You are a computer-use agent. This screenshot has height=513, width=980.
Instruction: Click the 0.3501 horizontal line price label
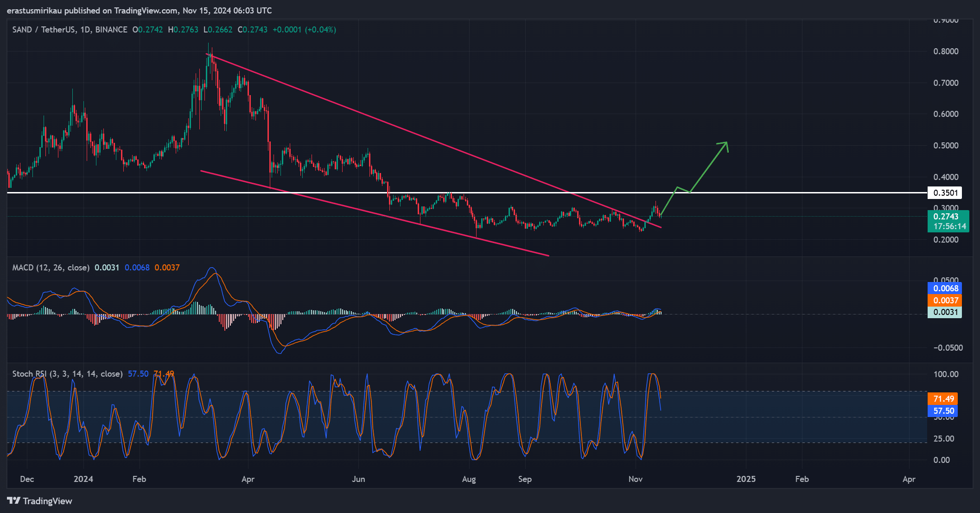click(x=945, y=193)
